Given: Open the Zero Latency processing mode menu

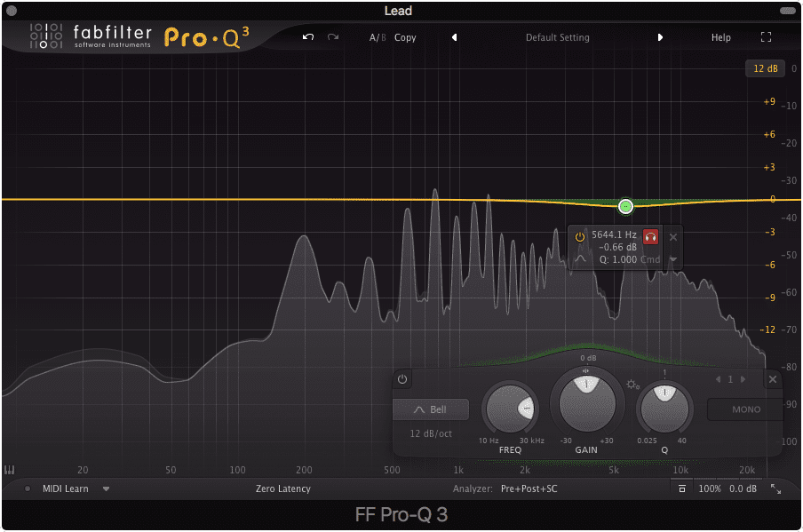Looking at the screenshot, I should pyautogui.click(x=282, y=488).
